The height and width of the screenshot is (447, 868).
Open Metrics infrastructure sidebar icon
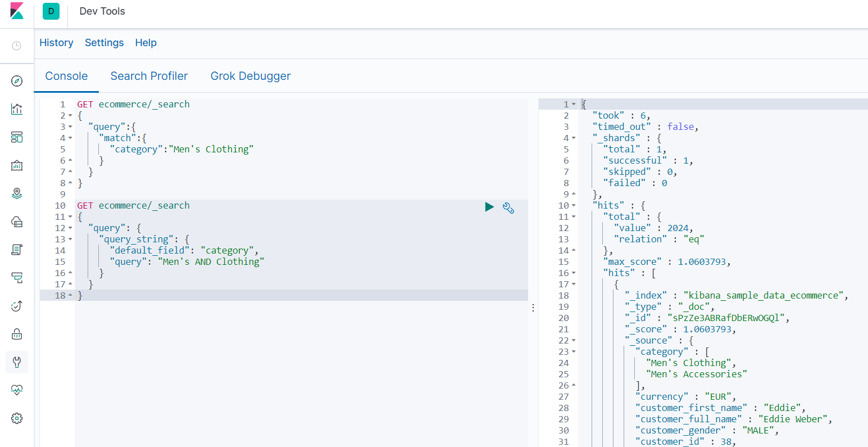(17, 222)
